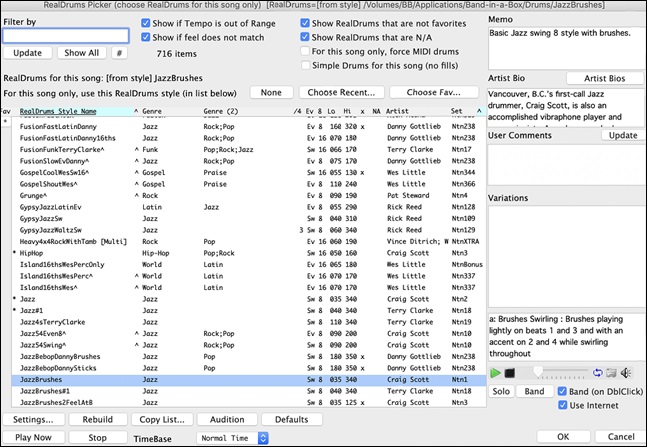The image size is (647, 447).
Task: Sort by RealDrums Style Name column
Action: click(58, 111)
